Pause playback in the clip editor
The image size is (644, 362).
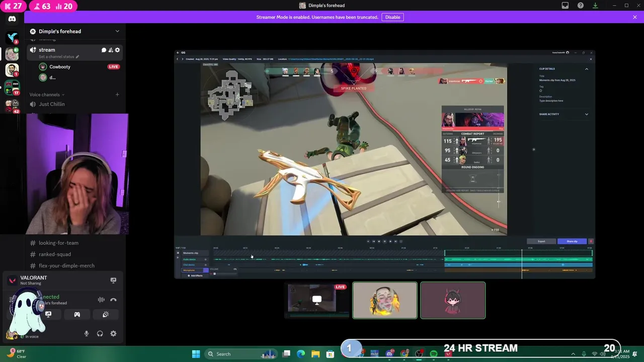coord(384,241)
